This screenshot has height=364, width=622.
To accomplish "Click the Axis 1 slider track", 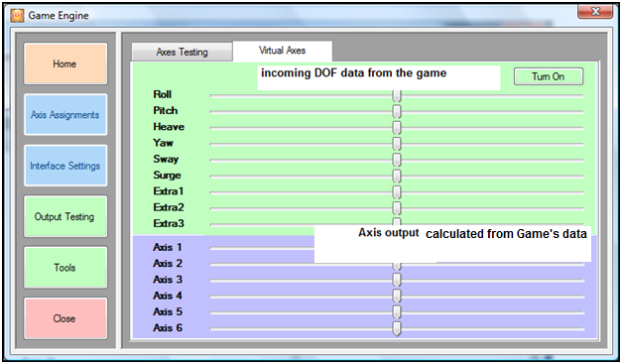I will click(262, 248).
